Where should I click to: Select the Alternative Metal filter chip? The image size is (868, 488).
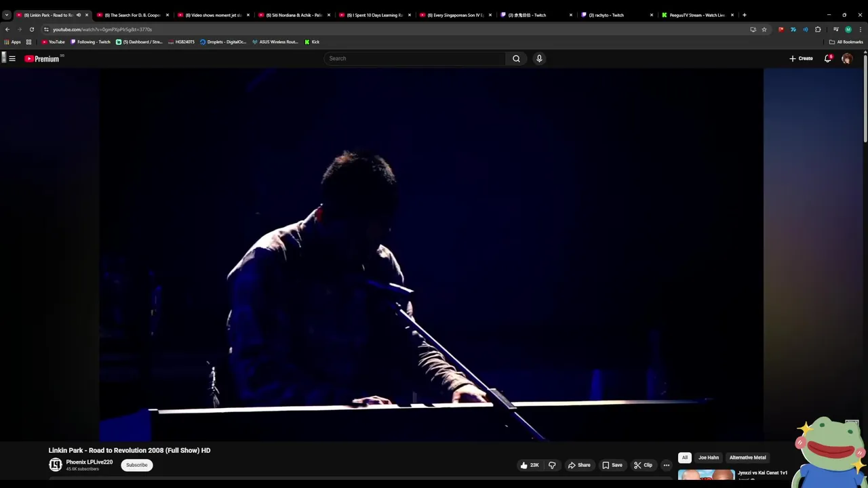click(x=747, y=457)
